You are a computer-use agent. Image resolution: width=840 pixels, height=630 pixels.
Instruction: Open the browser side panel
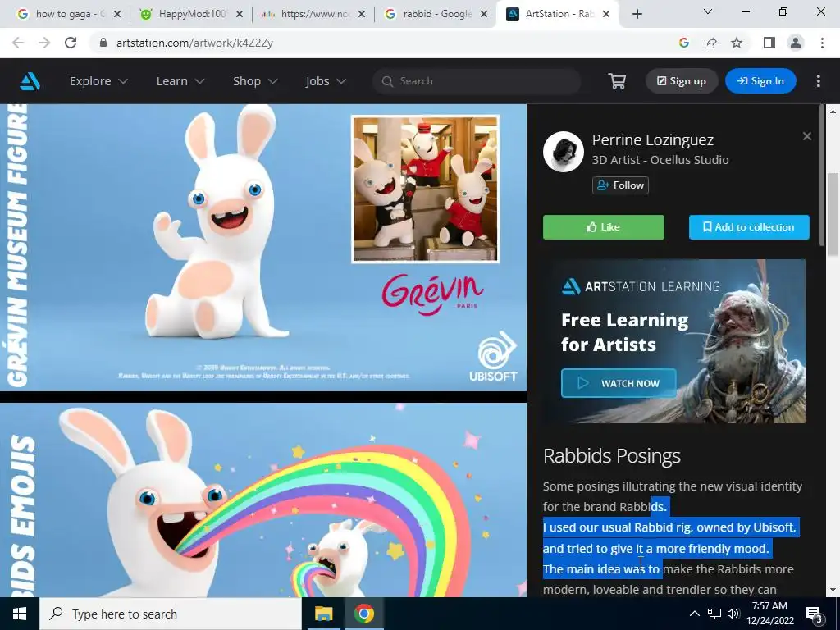769,43
